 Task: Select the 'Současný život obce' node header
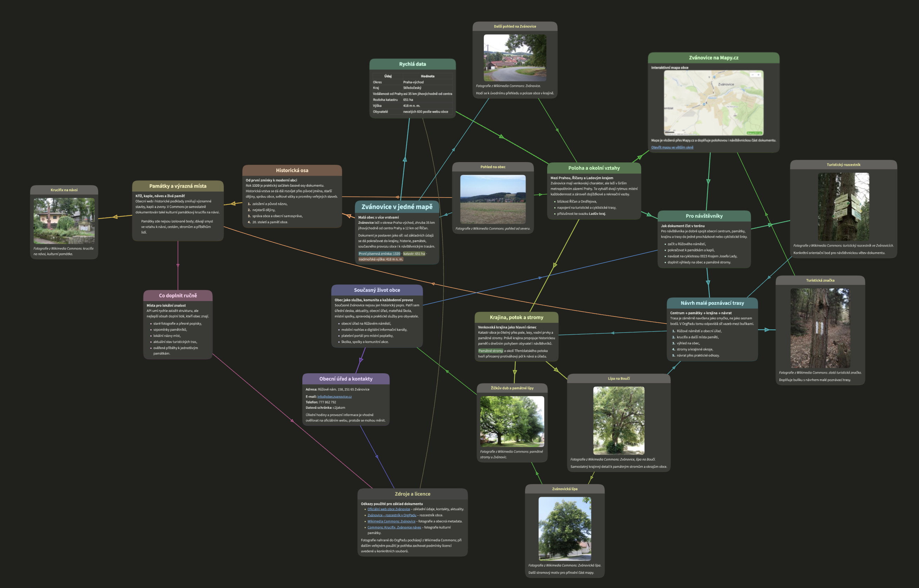click(377, 290)
